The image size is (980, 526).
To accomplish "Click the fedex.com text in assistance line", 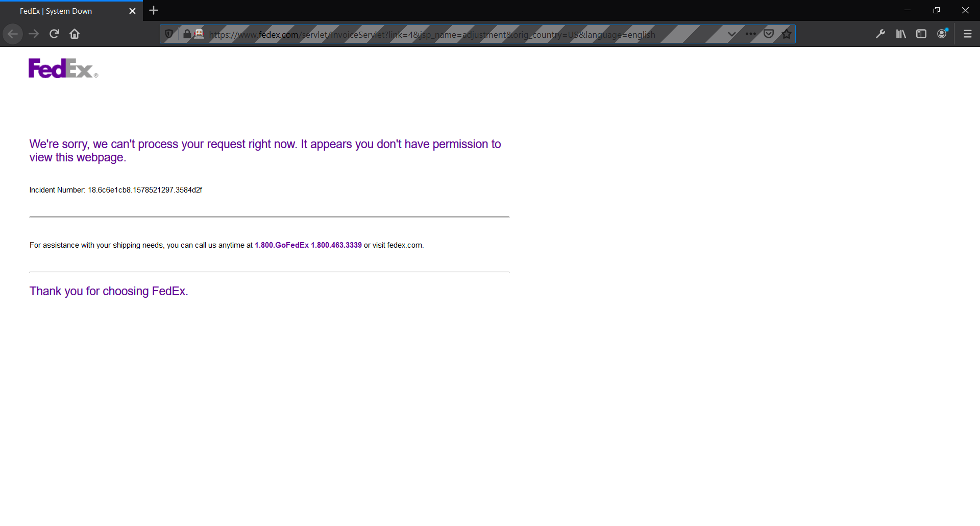I will pos(405,245).
